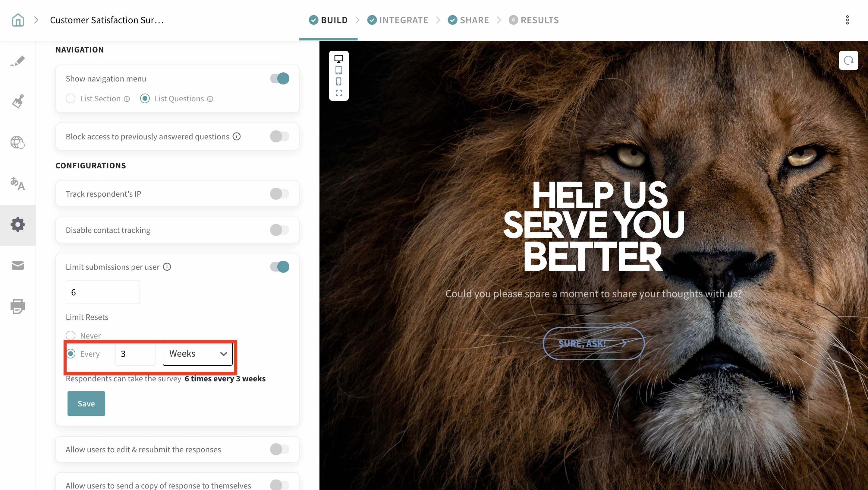This screenshot has width=868, height=490.
Task: Open the three-dot more options menu
Action: 847,20
